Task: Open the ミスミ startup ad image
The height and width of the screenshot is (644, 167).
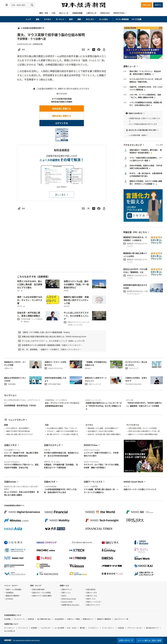Action: coord(143,43)
